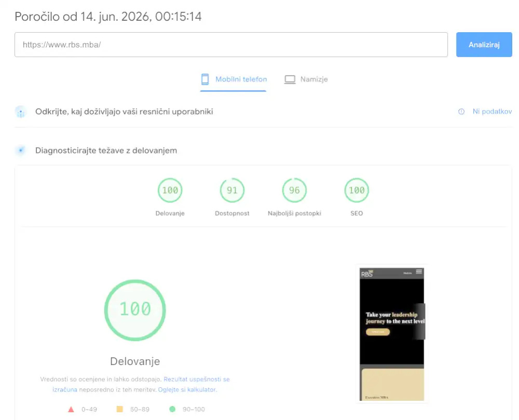Switch to the Mobilni telefon tab
The image size is (519, 420).
[234, 80]
